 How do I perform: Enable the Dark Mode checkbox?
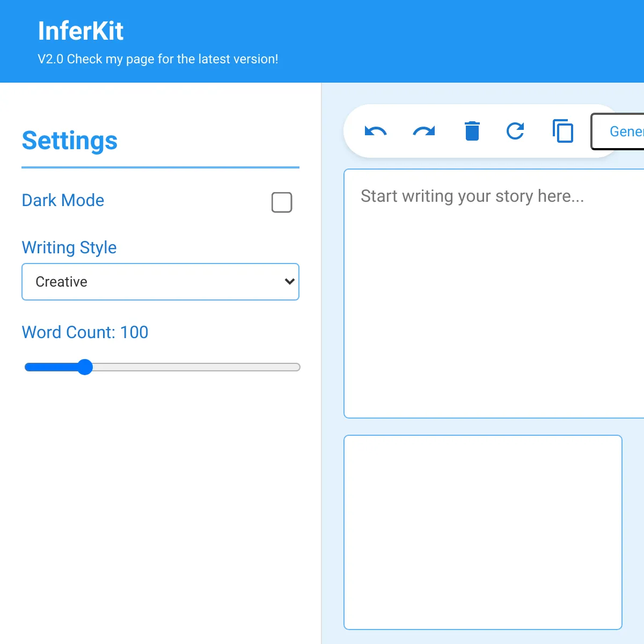point(282,202)
